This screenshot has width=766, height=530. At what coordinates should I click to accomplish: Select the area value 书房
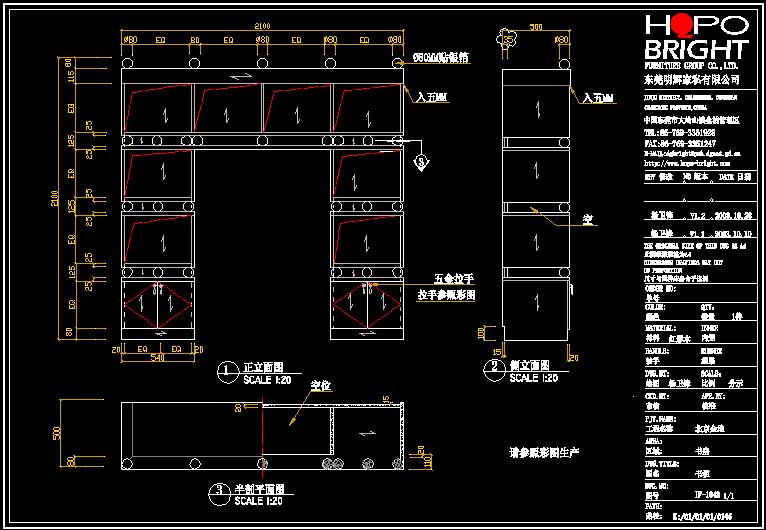[702, 451]
